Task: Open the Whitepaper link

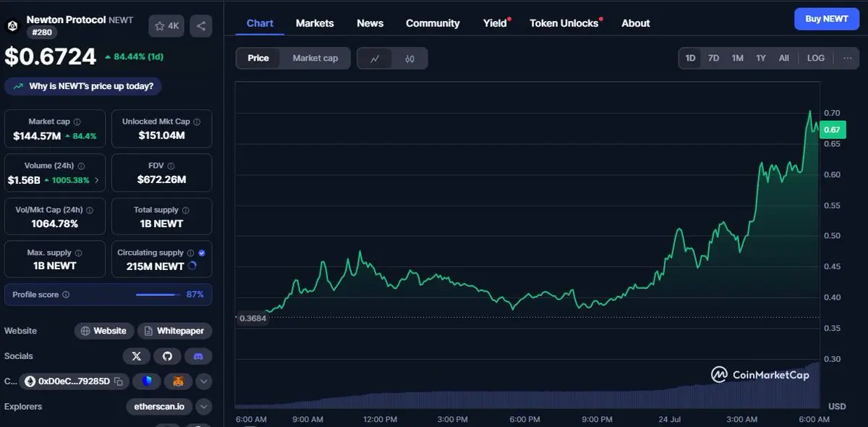Action: coord(174,331)
